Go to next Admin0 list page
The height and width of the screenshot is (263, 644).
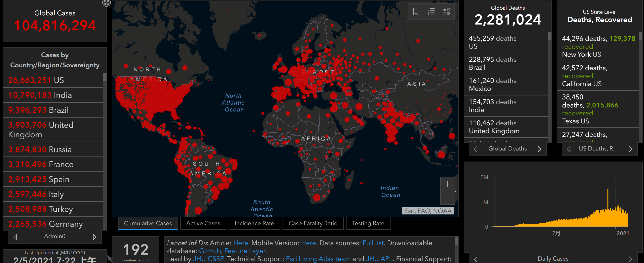click(x=95, y=237)
